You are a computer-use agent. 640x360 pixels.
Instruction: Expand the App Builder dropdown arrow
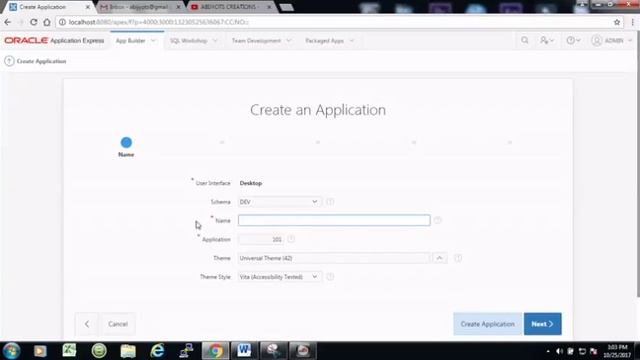click(153, 41)
